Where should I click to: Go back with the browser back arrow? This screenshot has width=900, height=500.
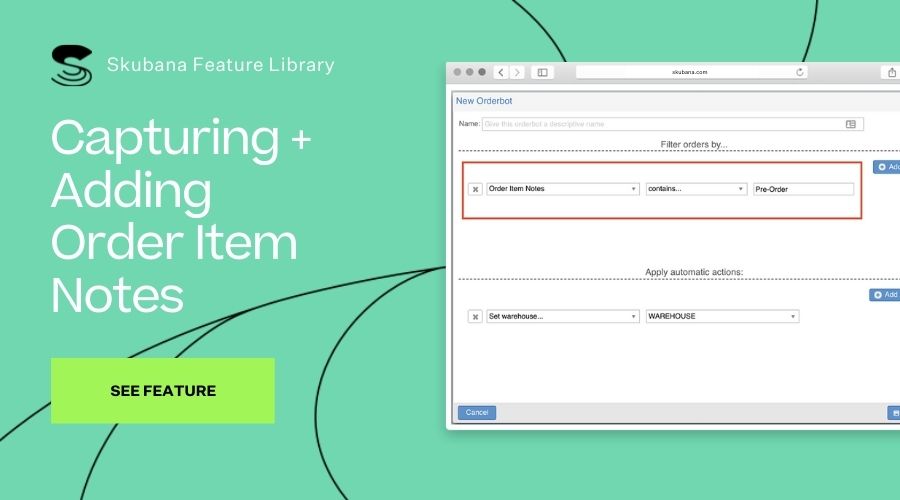[x=501, y=72]
